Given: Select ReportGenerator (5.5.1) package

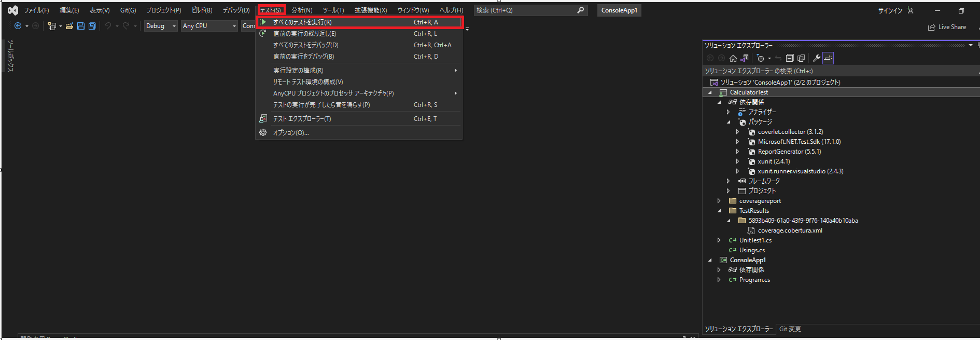Looking at the screenshot, I should pos(789,152).
